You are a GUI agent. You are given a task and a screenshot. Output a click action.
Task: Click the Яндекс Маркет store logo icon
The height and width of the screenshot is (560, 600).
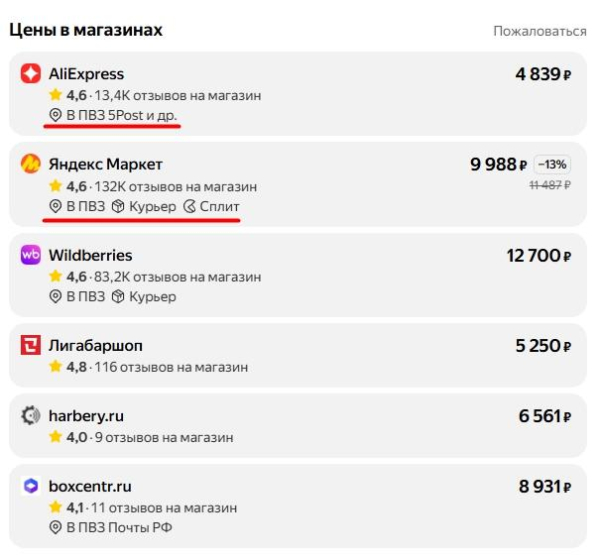(x=31, y=164)
